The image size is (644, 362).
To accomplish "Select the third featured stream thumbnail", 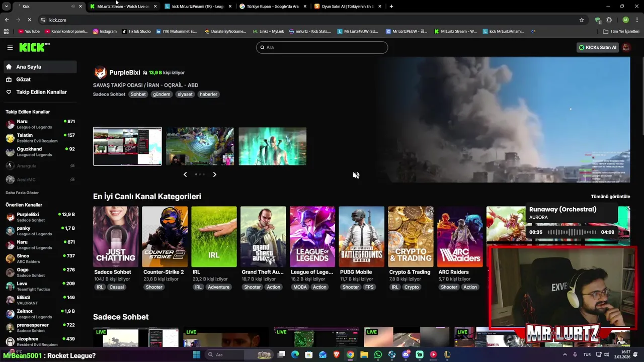I will pyautogui.click(x=272, y=146).
